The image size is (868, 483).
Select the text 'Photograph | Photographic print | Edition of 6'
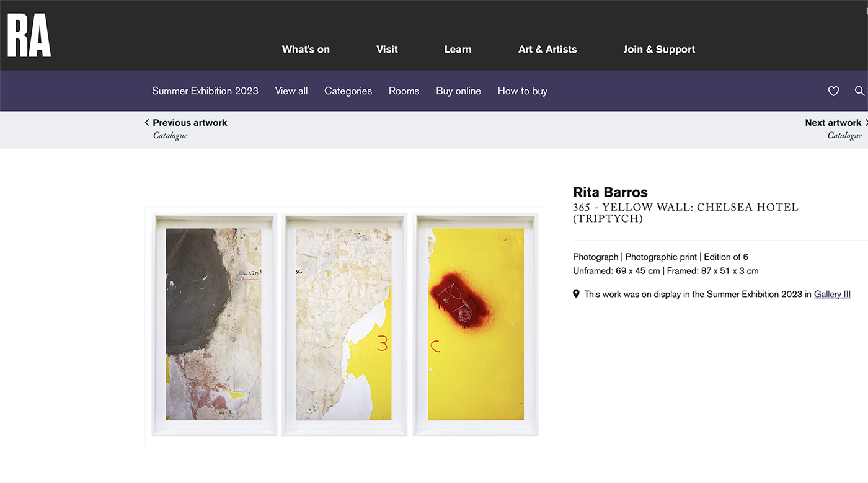tap(660, 257)
